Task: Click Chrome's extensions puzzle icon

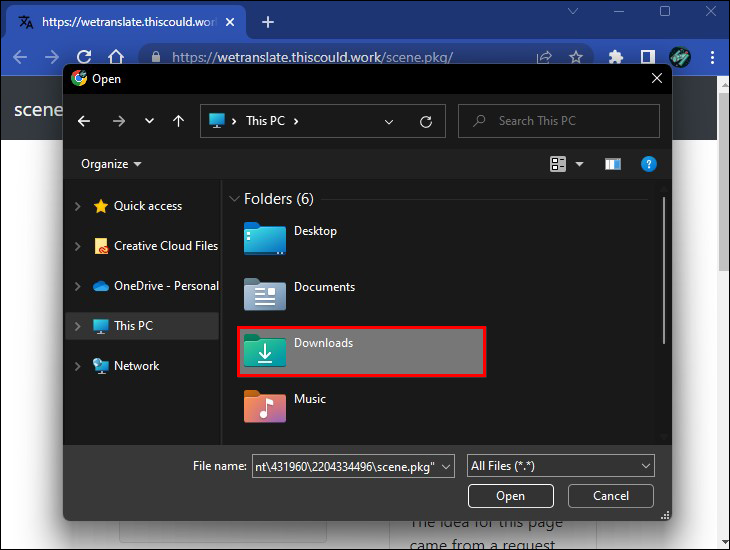Action: point(615,57)
